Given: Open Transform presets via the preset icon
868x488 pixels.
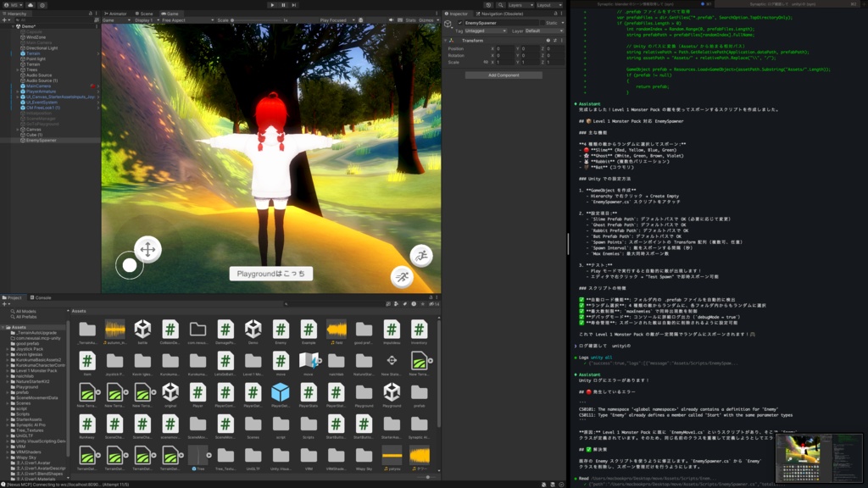Looking at the screenshot, I should click(x=555, y=40).
